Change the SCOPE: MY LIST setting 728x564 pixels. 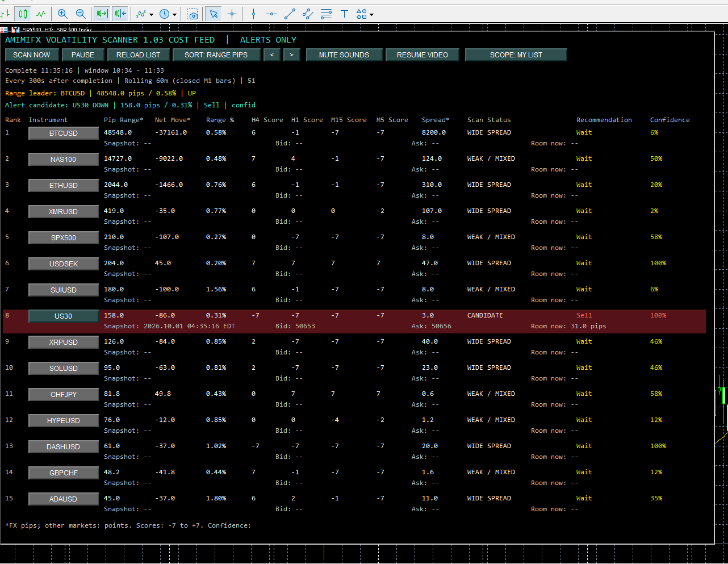pyautogui.click(x=516, y=55)
